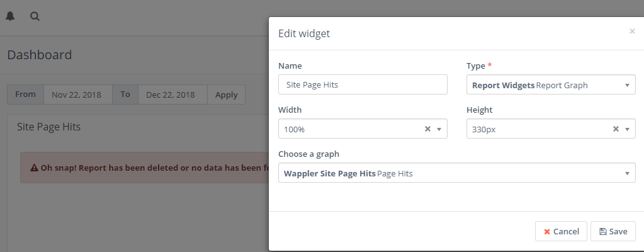Image resolution: width=644 pixels, height=252 pixels.
Task: Open the notifications bell icon
Action: (10, 16)
